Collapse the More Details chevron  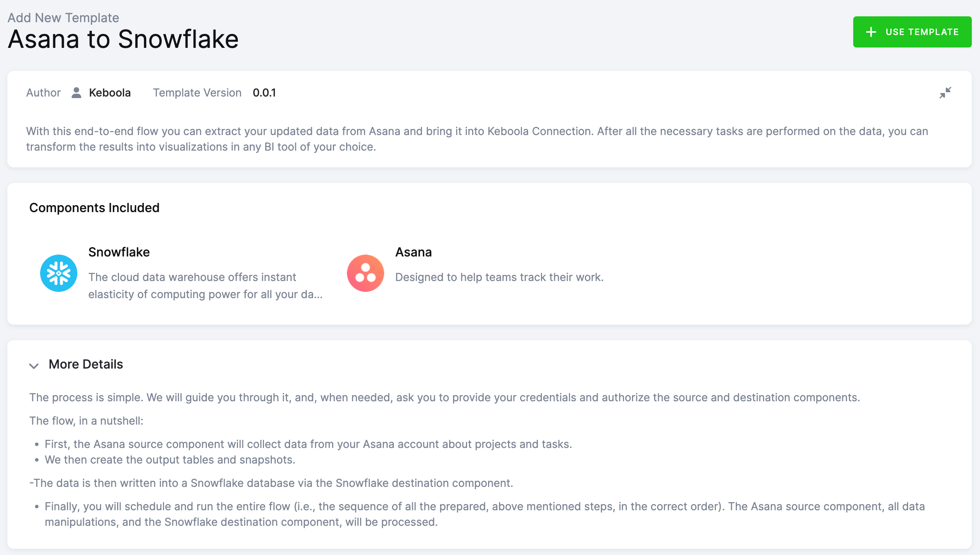tap(34, 365)
